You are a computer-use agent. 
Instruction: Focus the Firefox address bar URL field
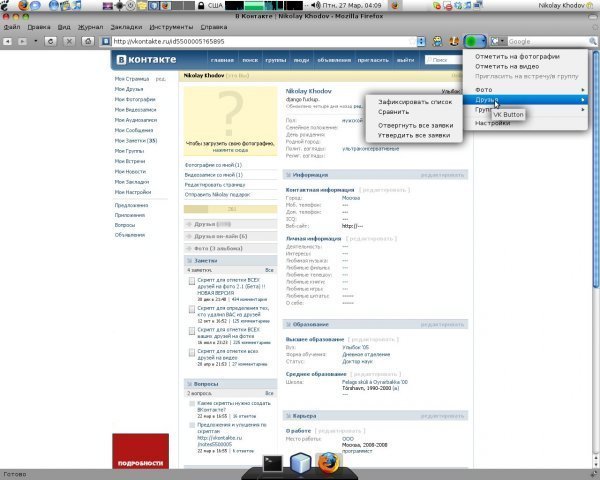260,41
